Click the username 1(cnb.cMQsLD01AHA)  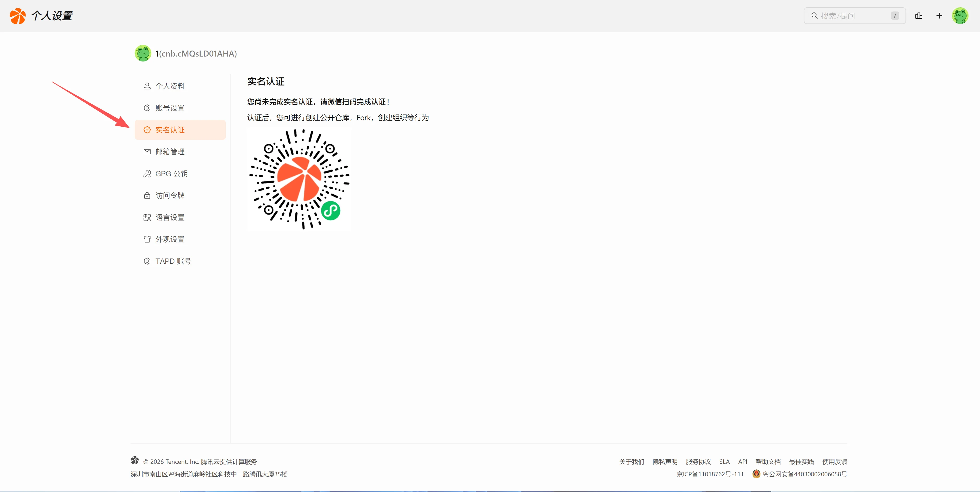point(196,54)
